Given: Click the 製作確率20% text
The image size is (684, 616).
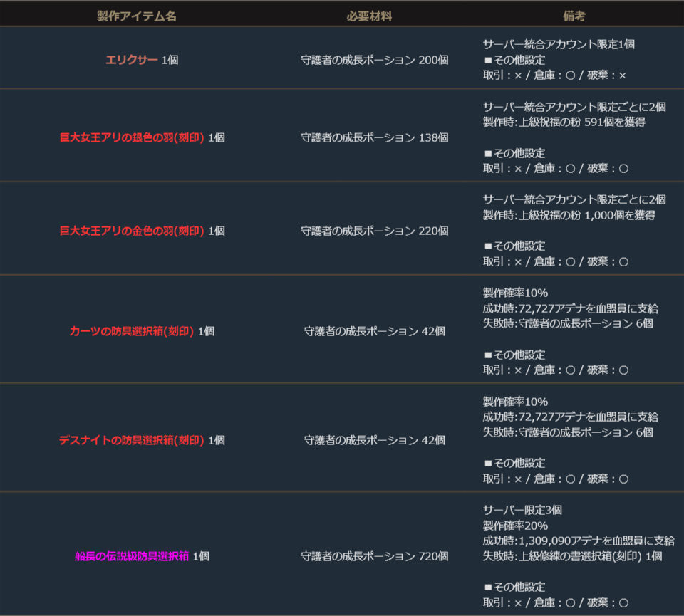Looking at the screenshot, I should (x=515, y=526).
